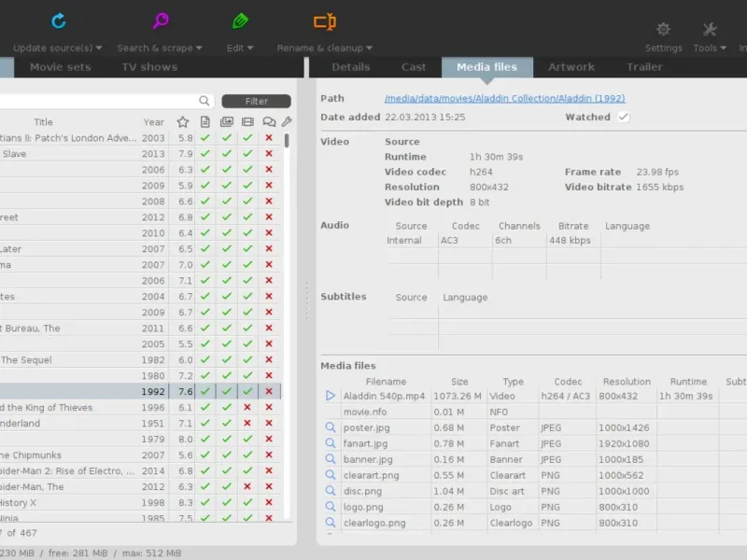The width and height of the screenshot is (747, 560).
Task: Expand the Rename & cleanup dropdown arrow
Action: point(369,49)
